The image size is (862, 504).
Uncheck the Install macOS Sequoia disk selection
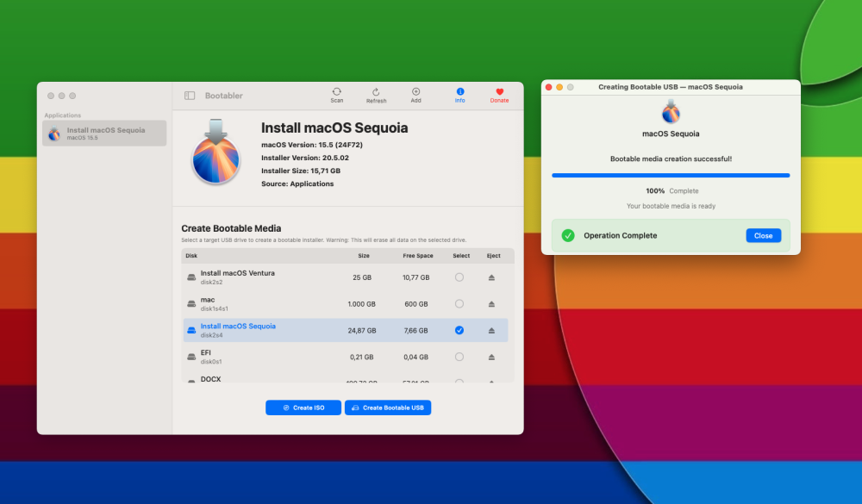coord(459,330)
